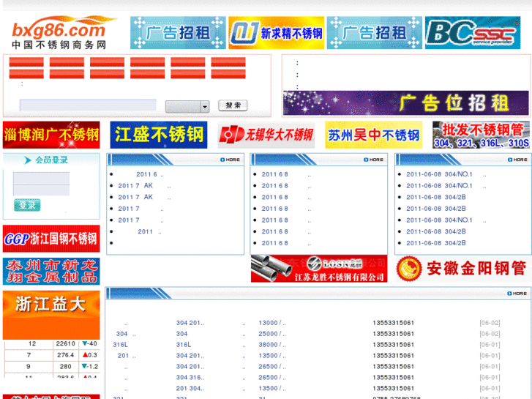
Task: Click MORE in the AK news panel
Action: (x=230, y=160)
